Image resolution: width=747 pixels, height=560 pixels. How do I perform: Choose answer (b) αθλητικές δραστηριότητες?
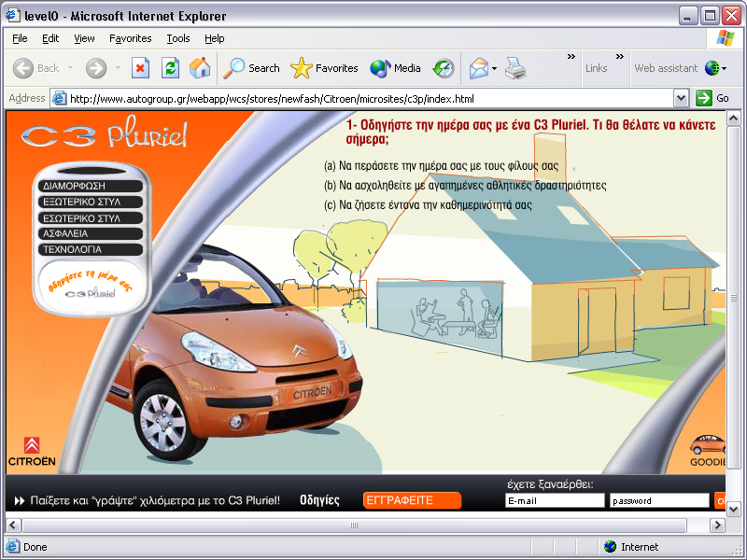click(465, 185)
